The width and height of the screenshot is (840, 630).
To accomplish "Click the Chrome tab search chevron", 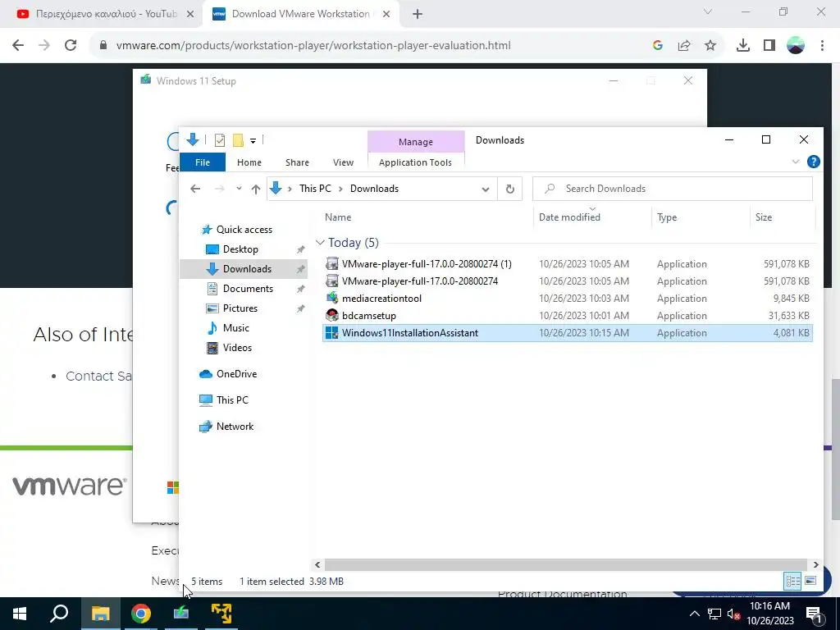I will [x=708, y=11].
